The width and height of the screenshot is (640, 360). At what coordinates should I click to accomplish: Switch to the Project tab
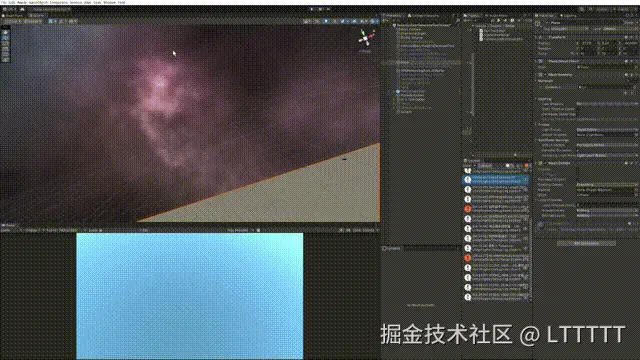point(473,16)
